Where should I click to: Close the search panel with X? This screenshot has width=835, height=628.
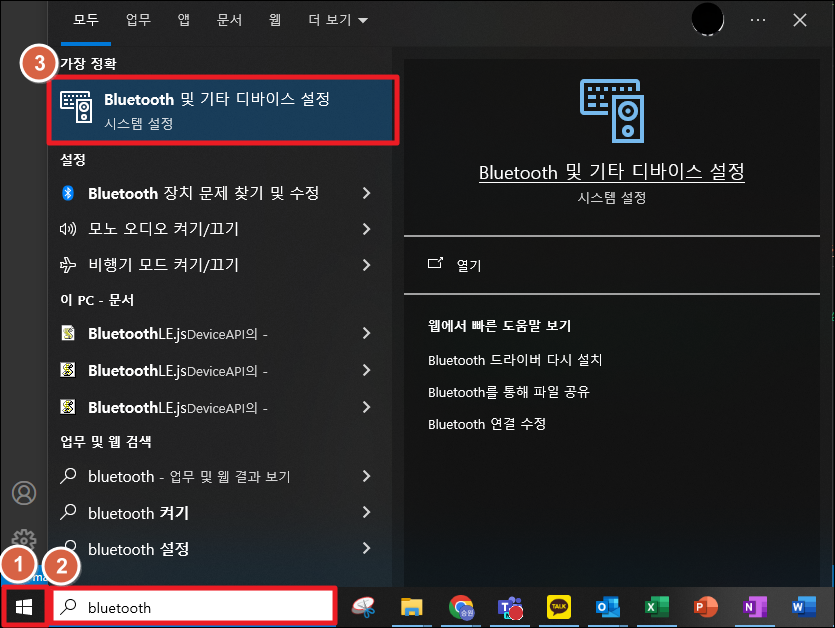[800, 20]
